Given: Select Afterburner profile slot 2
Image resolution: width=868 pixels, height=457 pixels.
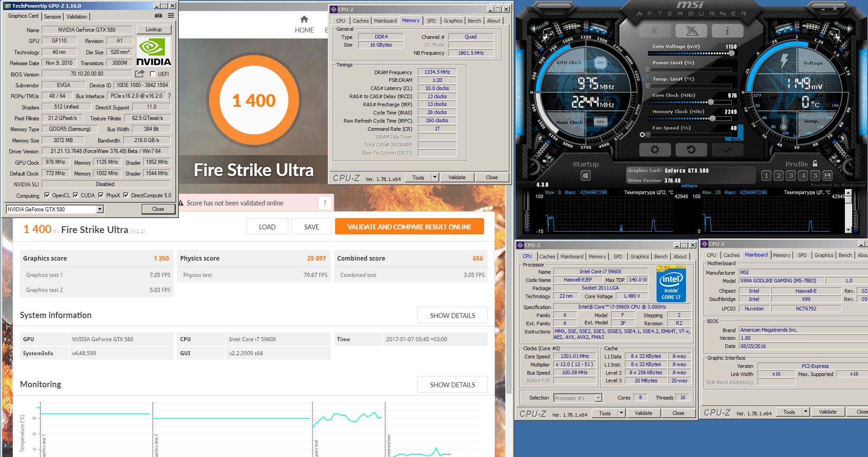Looking at the screenshot, I should tap(778, 176).
